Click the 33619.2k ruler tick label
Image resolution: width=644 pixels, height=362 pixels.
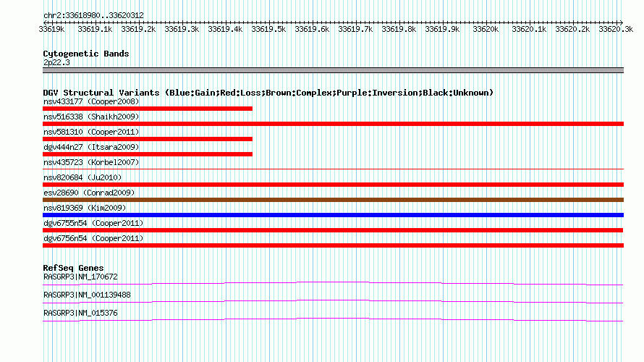pyautogui.click(x=138, y=29)
